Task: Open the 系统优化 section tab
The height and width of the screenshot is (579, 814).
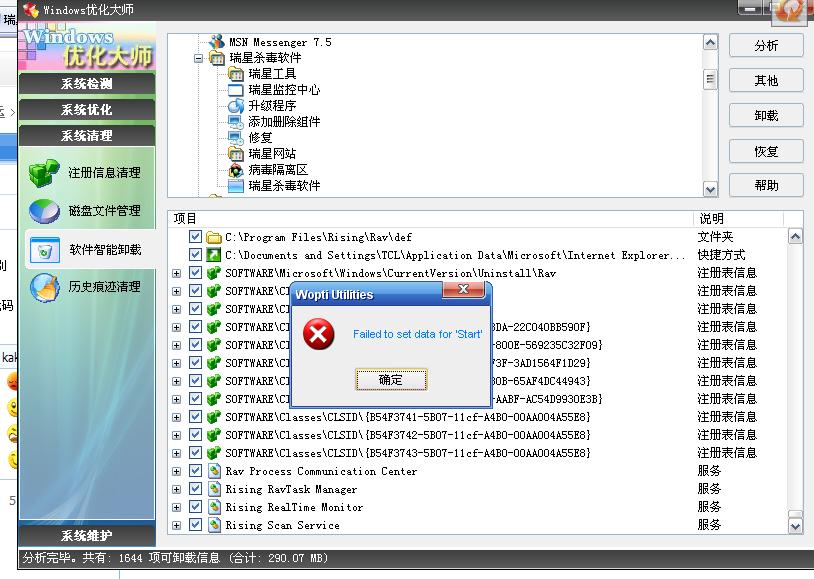Action: click(87, 110)
